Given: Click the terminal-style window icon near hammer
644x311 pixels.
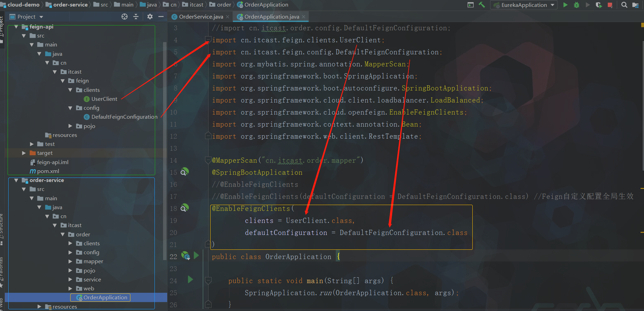Looking at the screenshot, I should [471, 5].
